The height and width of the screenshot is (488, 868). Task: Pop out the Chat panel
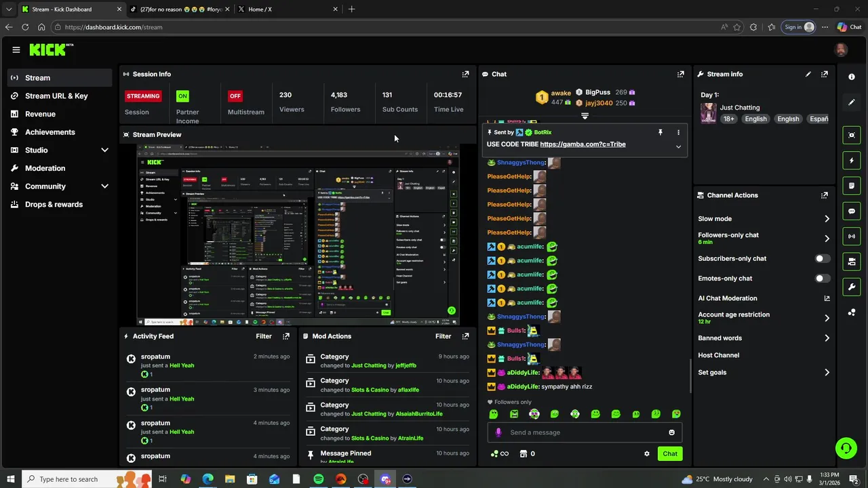pos(680,74)
